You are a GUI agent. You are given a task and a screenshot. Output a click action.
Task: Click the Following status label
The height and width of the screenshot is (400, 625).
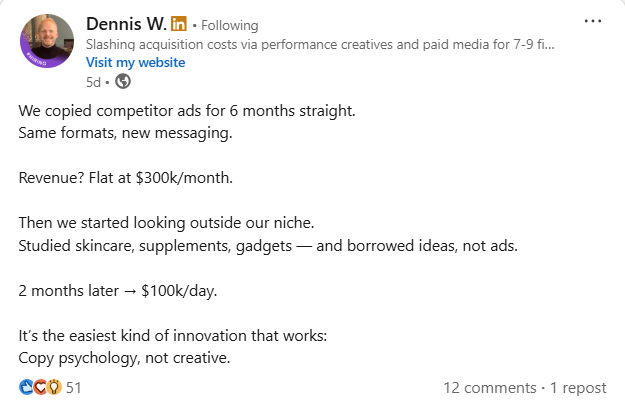pos(230,25)
